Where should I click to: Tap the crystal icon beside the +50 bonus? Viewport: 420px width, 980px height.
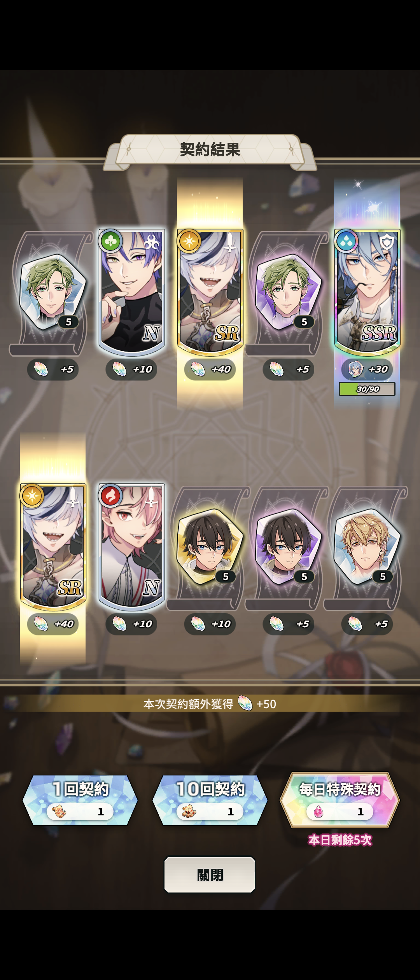245,703
